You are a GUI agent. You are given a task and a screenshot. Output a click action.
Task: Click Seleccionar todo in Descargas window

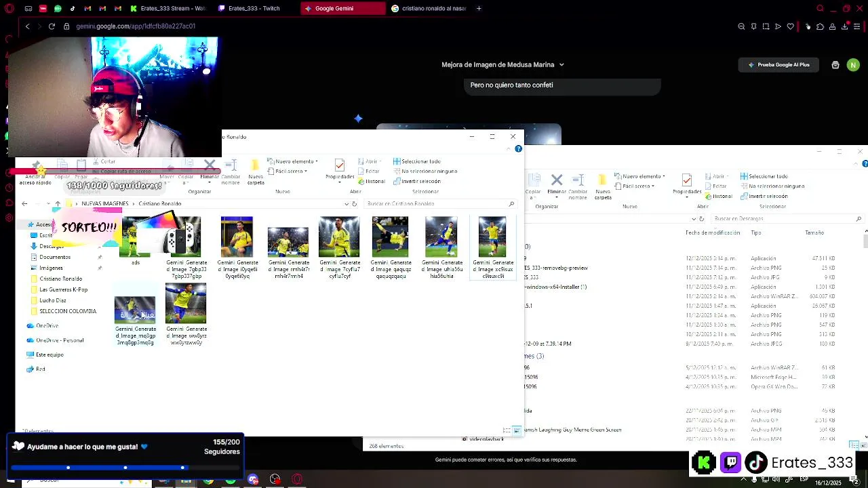coord(764,176)
